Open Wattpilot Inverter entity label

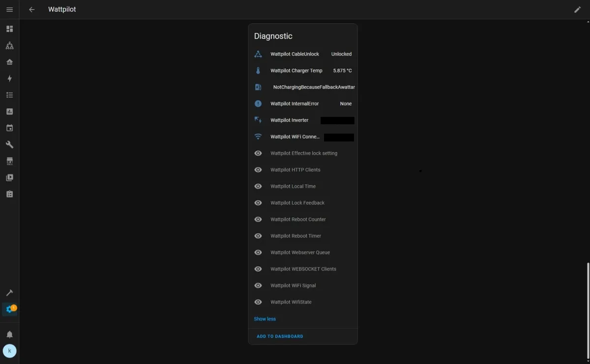pos(290,120)
